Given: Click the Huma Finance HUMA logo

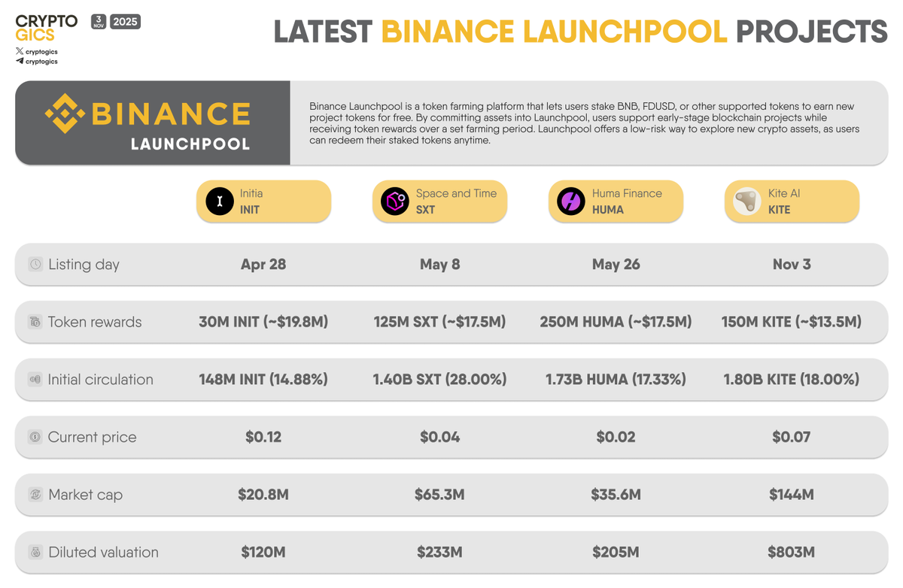Looking at the screenshot, I should coord(571,202).
